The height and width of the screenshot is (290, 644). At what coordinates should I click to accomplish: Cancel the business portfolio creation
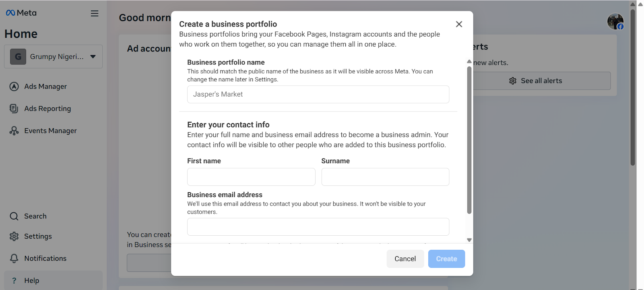pos(405,259)
